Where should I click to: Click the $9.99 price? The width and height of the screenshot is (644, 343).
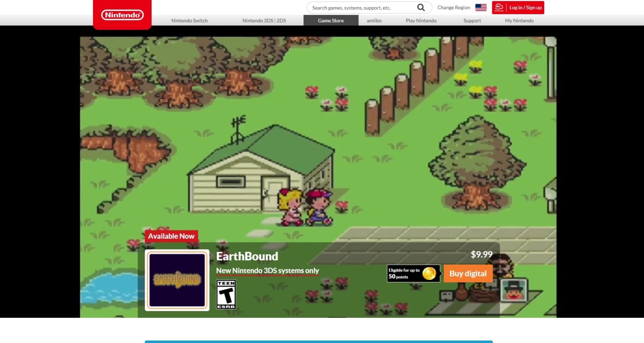pos(481,255)
